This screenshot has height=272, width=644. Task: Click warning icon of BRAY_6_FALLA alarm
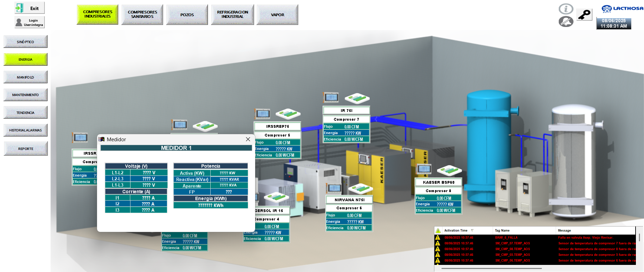438,237
